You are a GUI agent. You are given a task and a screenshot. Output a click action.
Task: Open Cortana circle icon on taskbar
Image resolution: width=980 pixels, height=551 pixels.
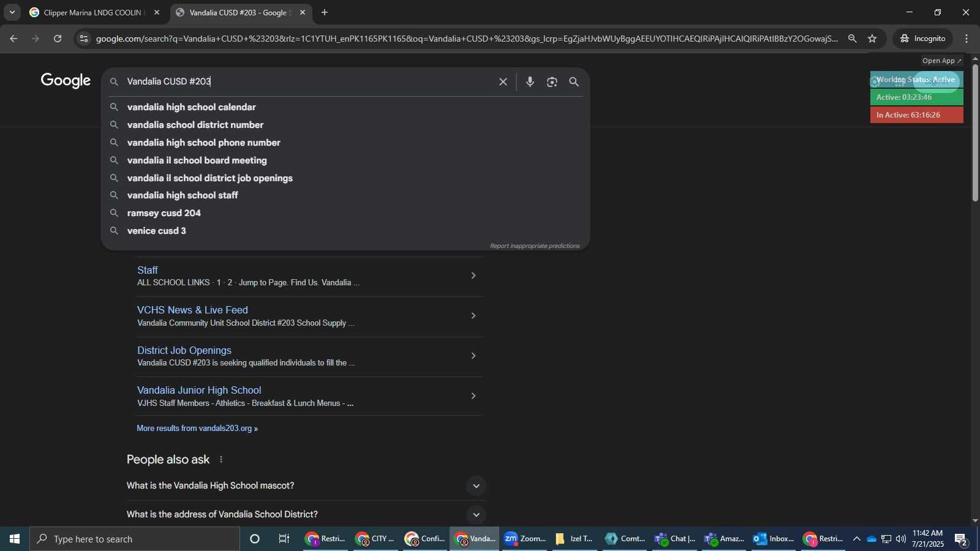[255, 539]
